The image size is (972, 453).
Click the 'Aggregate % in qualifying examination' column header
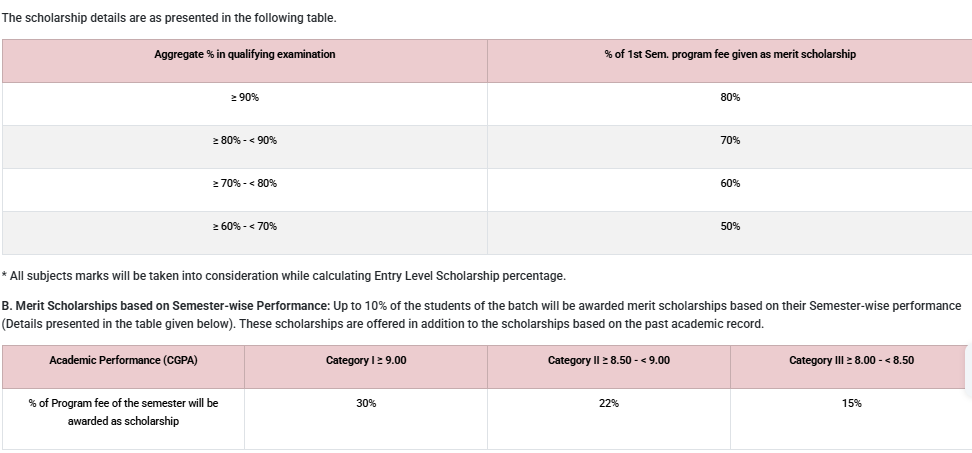pyautogui.click(x=245, y=54)
